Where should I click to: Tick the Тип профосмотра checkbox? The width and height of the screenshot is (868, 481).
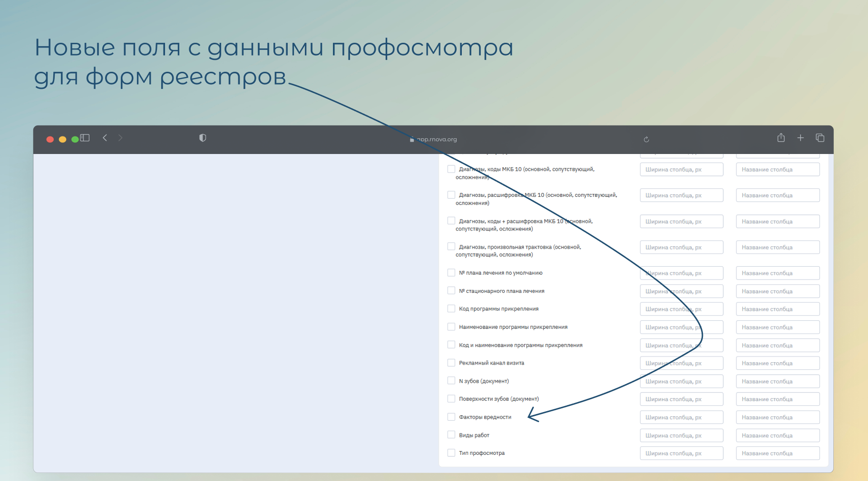(451, 453)
